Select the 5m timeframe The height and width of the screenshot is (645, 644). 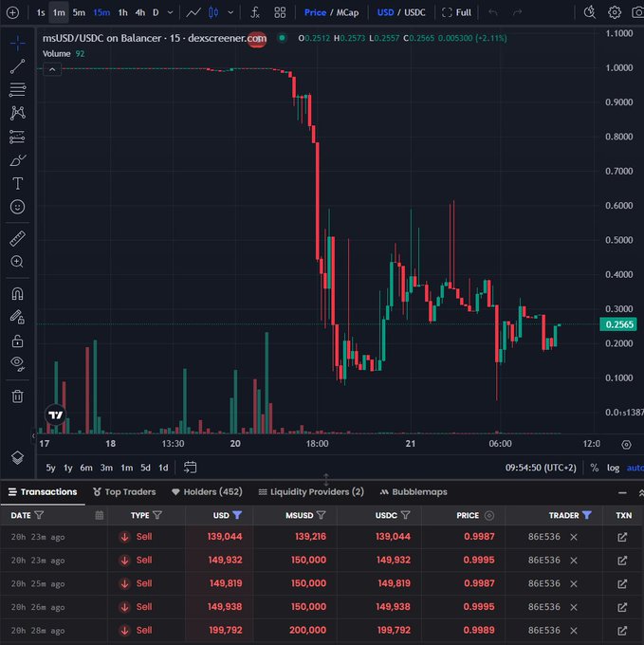[x=79, y=12]
